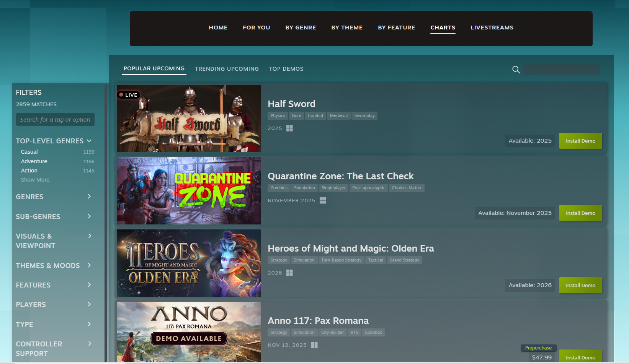Viewport: 629px width, 364px height.
Task: Click the Choices Matter tag
Action: pos(407,188)
